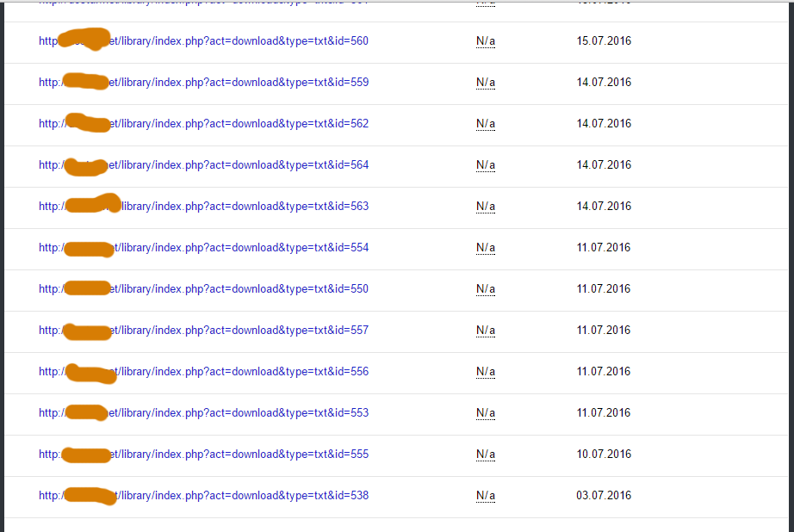This screenshot has height=532, width=794.
Task: Open the link ending in id=563
Action: pyautogui.click(x=241, y=207)
